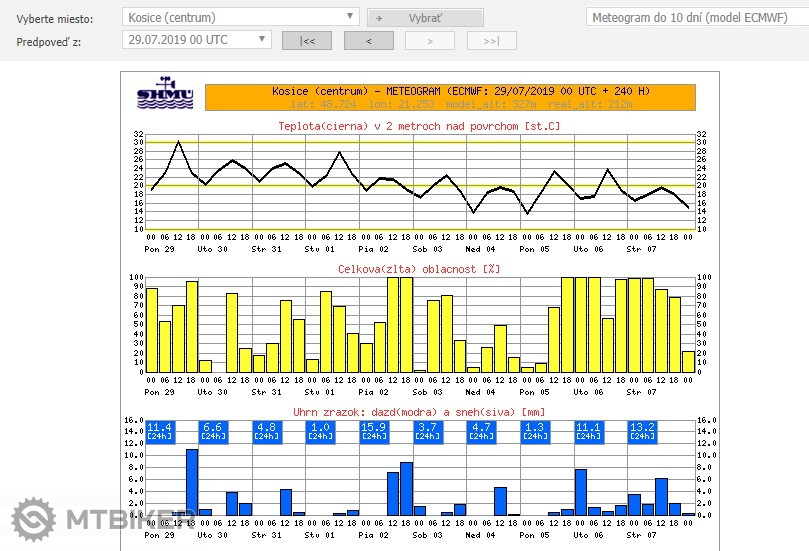Screen dimensions: 809x551
Task: Click the 6.6 mm 24h precipitation label
Action: (x=213, y=431)
